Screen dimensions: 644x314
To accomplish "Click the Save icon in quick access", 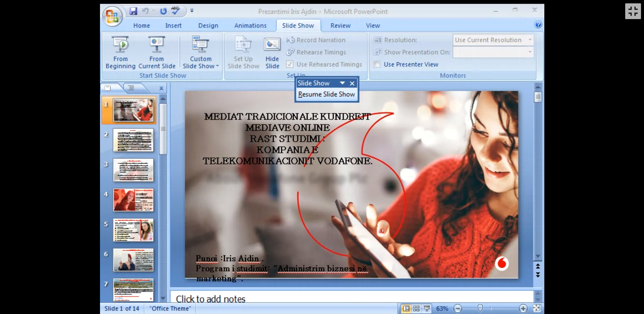I will tap(133, 11).
